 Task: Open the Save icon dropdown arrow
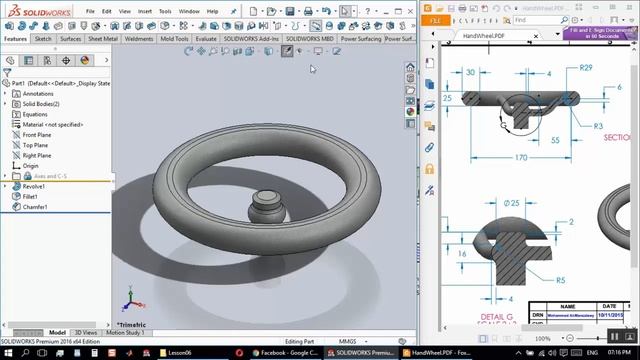298,11
